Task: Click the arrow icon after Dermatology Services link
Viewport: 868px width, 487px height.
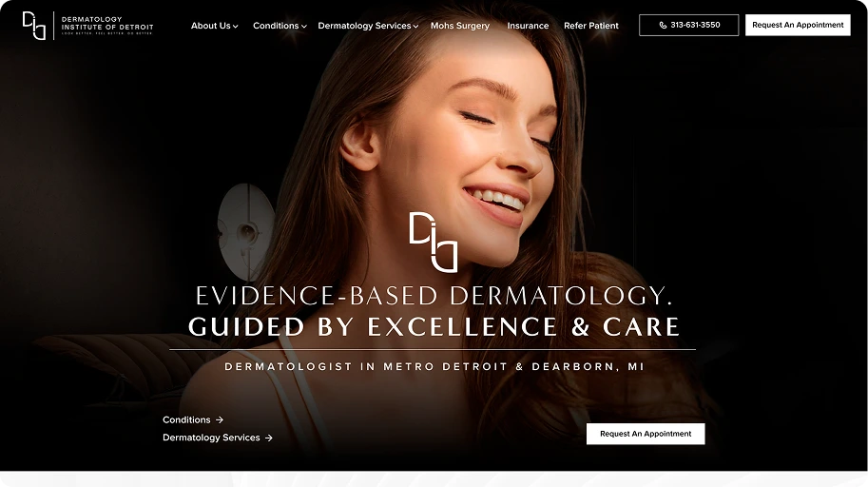Action: click(268, 438)
